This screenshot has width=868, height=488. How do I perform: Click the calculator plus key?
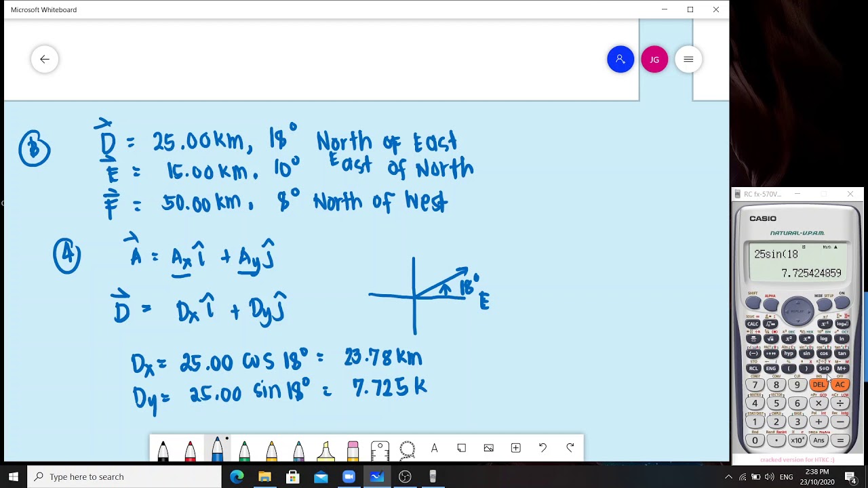point(818,422)
